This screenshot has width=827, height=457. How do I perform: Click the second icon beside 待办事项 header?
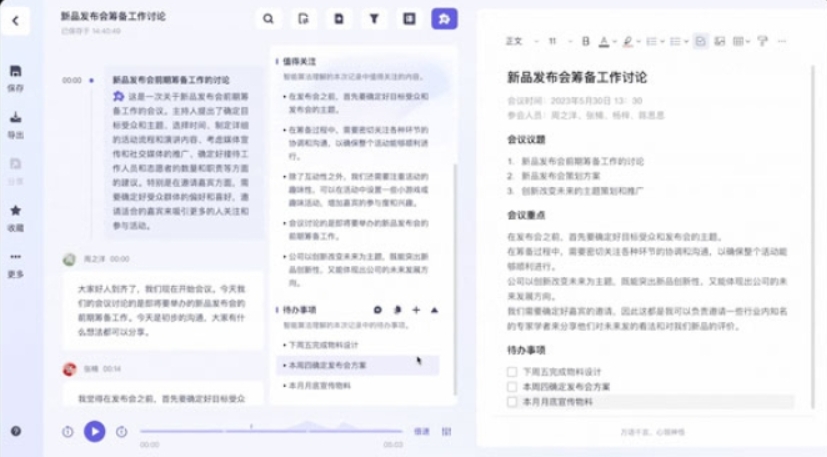pyautogui.click(x=397, y=310)
